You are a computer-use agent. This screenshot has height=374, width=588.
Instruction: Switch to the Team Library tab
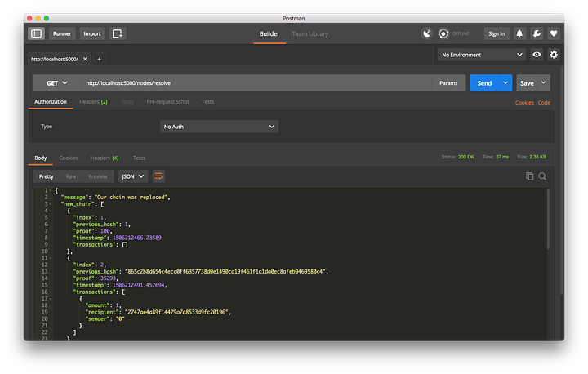(310, 33)
